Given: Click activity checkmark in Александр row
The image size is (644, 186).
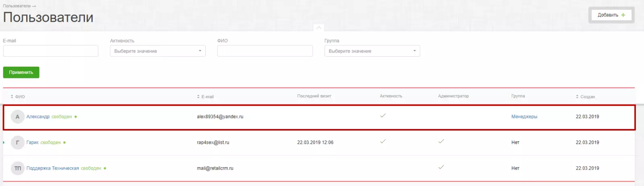Looking at the screenshot, I should (383, 115).
